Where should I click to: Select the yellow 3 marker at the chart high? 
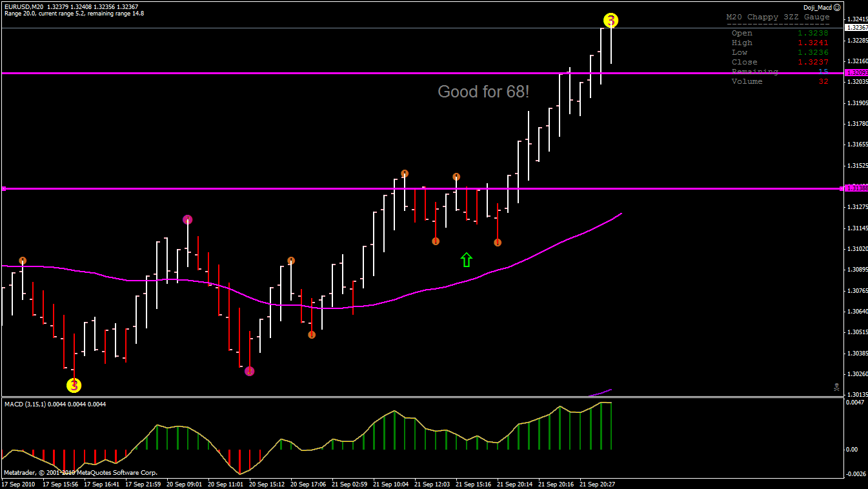(611, 20)
